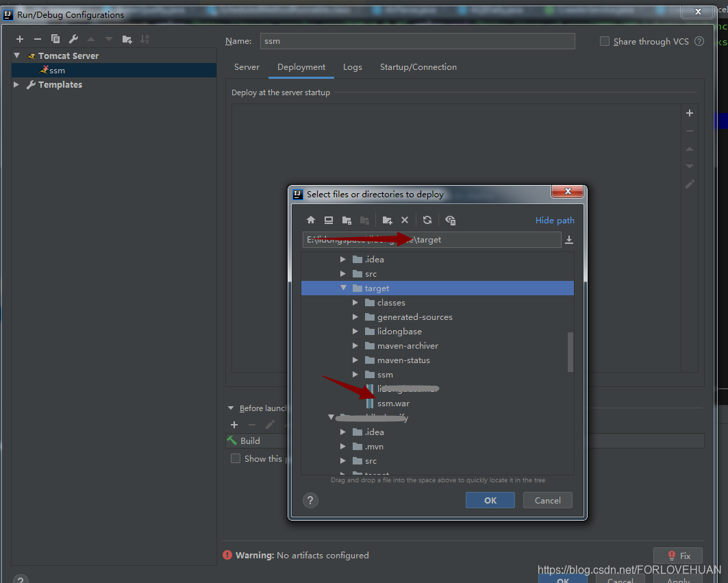728x583 pixels.
Task: Select the classes folder row
Action: 438,302
